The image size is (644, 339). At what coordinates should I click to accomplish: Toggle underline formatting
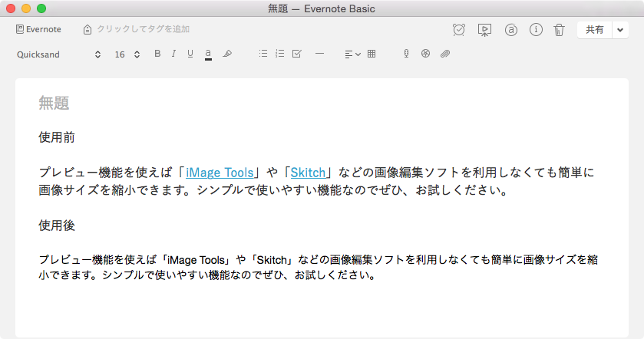[190, 54]
